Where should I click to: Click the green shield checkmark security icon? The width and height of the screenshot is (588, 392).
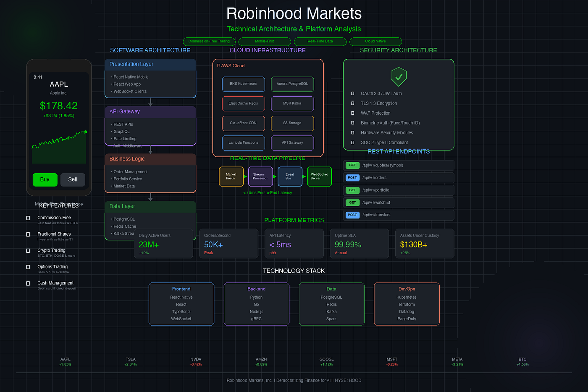click(398, 77)
